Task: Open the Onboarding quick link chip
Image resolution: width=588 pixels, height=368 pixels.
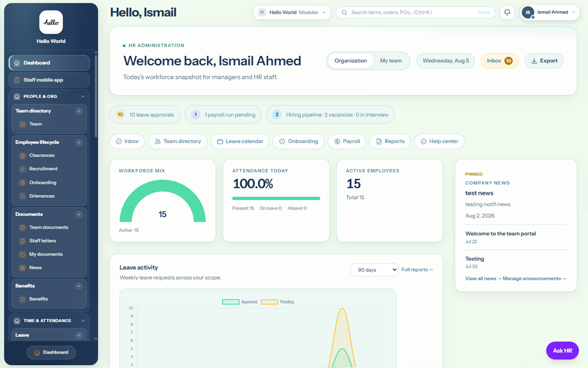Action: (x=299, y=142)
